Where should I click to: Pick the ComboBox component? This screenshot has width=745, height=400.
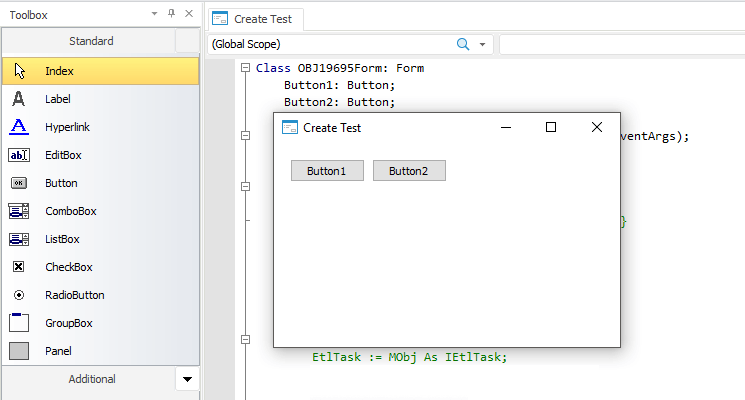(x=67, y=211)
